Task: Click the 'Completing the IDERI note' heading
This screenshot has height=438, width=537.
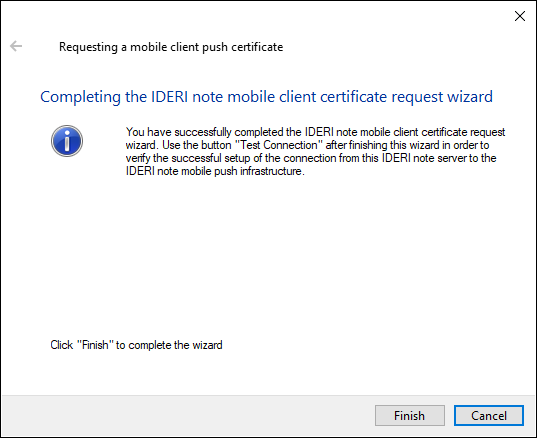Action: [266, 97]
